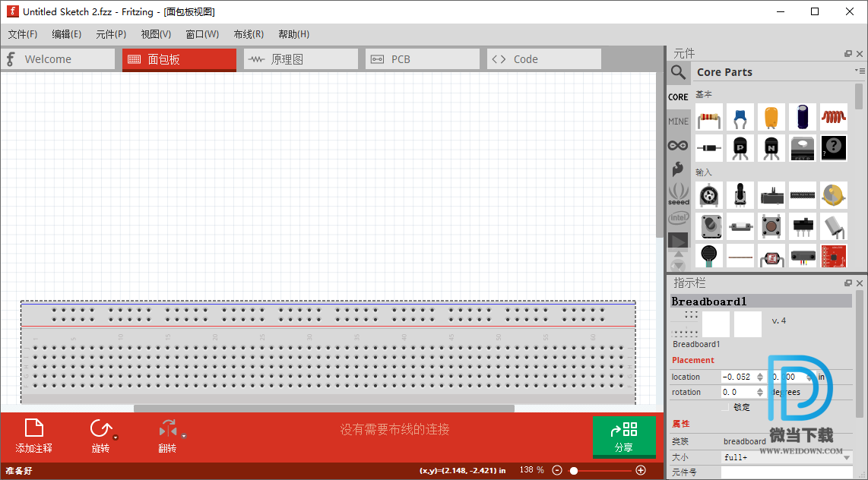This screenshot has width=868, height=480.
Task: Click the zoom in plus button
Action: pos(641,471)
